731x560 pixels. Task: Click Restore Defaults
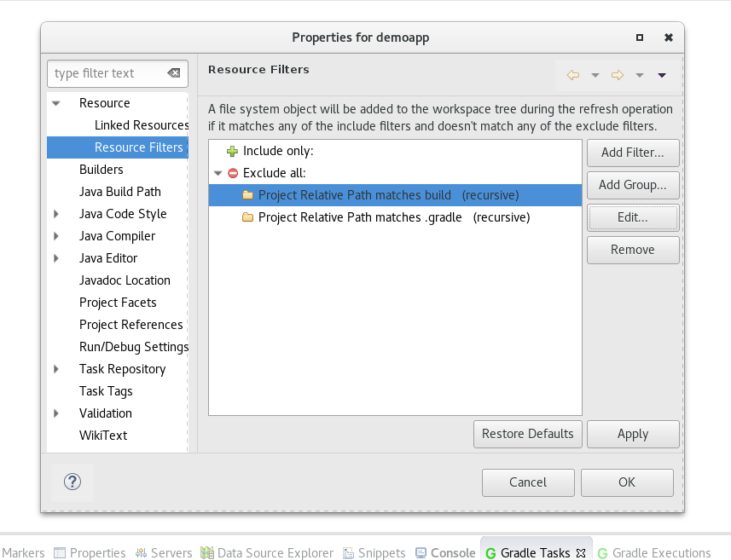527,434
